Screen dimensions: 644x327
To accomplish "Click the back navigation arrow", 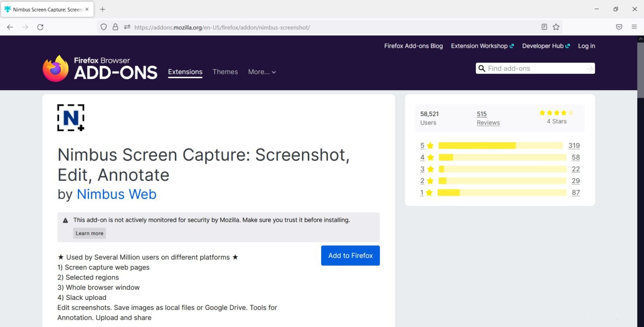I will tap(10, 27).
